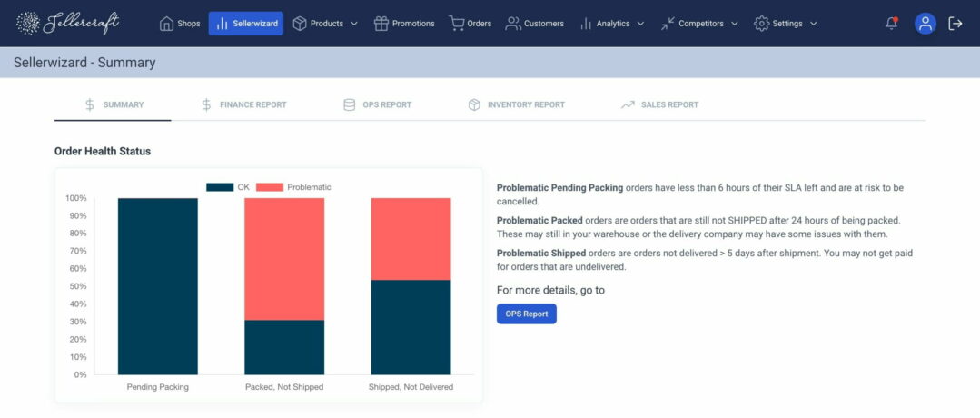Click the 0% y-axis label
The image size is (980, 418).
(81, 374)
